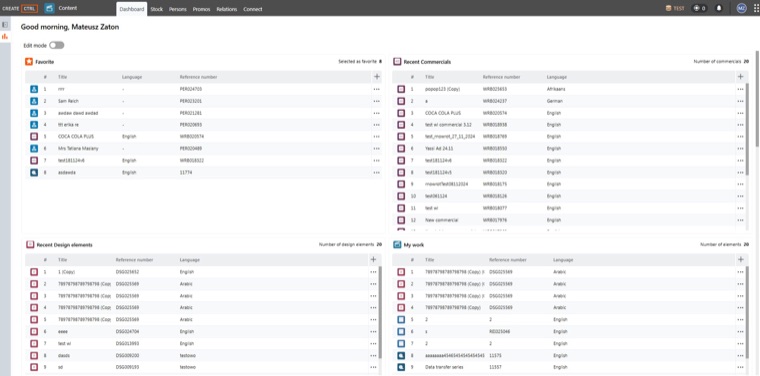Image resolution: width=760 pixels, height=376 pixels.
Task: Collapse the left sidebar panel icon
Action: coord(5,24)
